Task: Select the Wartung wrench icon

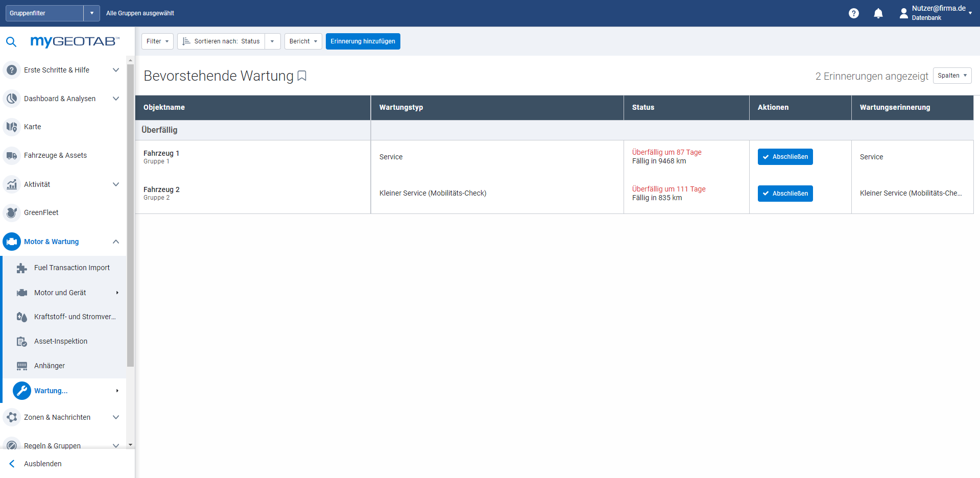Action: pyautogui.click(x=21, y=391)
